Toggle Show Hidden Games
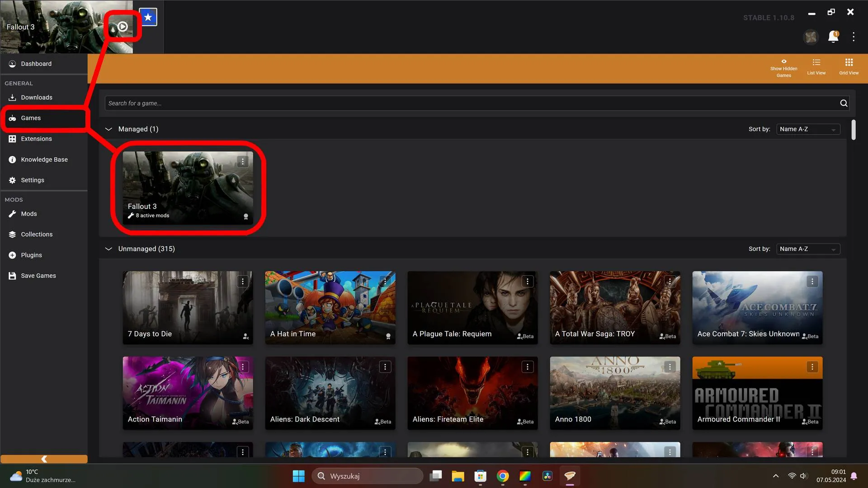The image size is (868, 488). click(783, 68)
